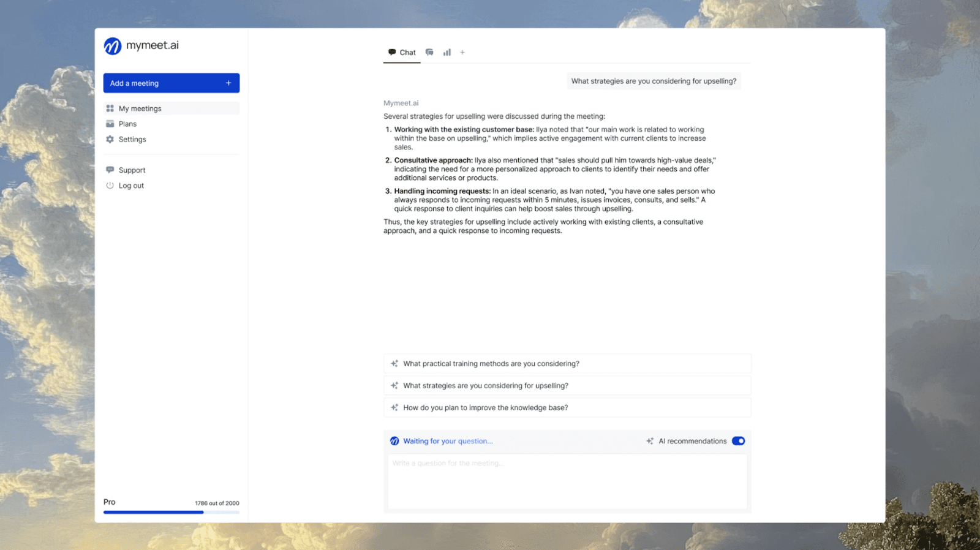The image size is (980, 550).
Task: Open the bar chart analytics tab icon
Action: (x=447, y=53)
